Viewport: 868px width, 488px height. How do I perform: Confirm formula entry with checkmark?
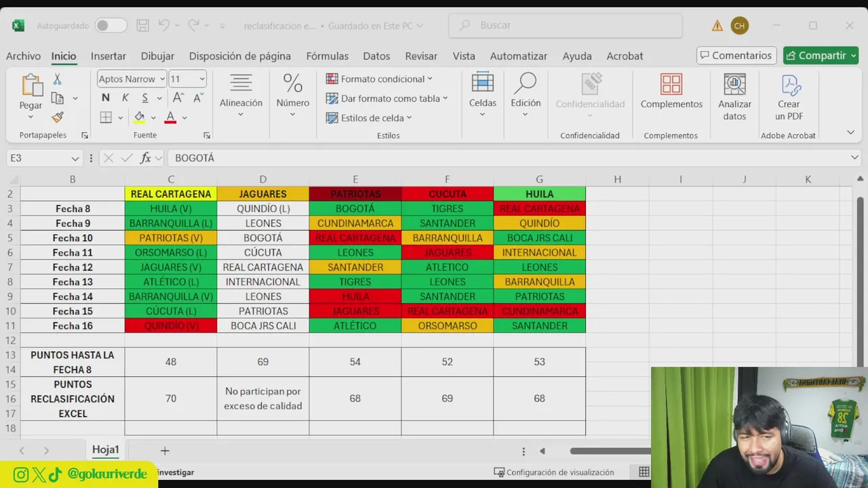click(x=126, y=158)
